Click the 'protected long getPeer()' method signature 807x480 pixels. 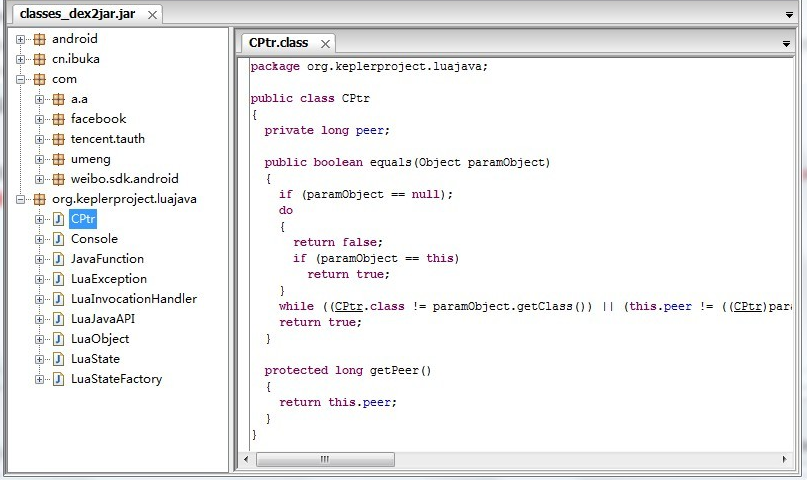(347, 370)
